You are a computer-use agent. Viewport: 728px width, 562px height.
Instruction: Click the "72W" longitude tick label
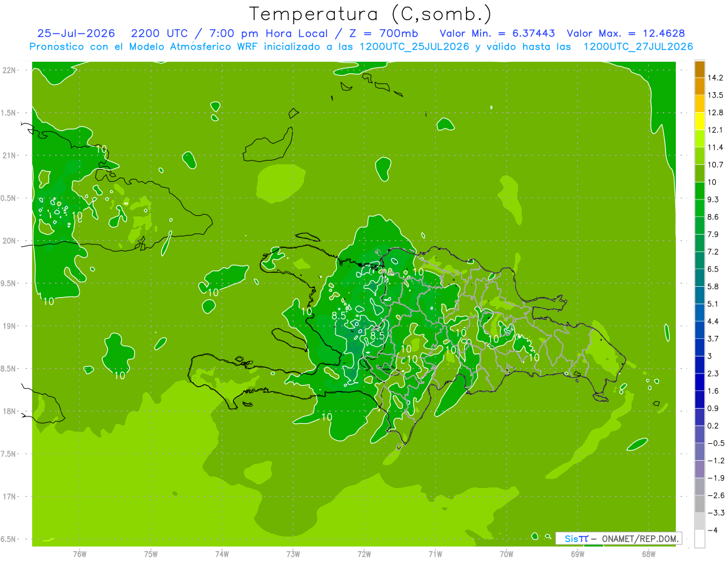coord(364,554)
